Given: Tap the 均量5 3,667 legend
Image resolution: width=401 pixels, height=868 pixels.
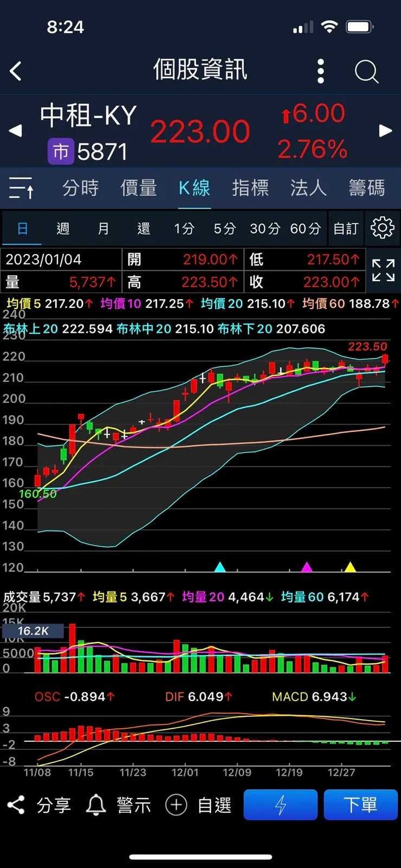Looking at the screenshot, I should [x=134, y=597].
